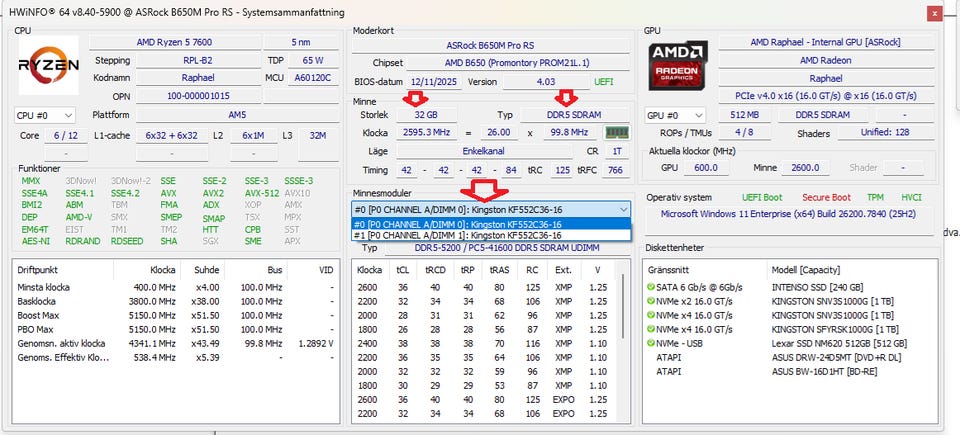Screen dimensions: 960x435
Task: Click the green status icon for INTENSO SSD
Action: point(652,286)
